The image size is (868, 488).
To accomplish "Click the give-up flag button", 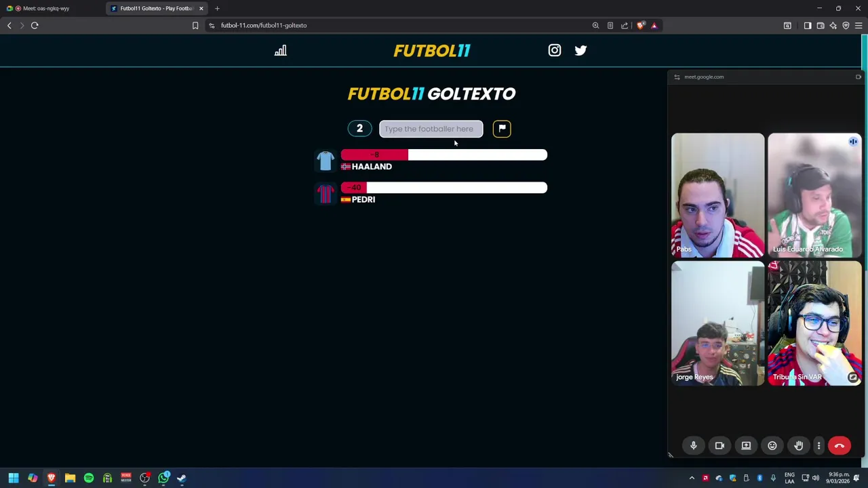I will point(502,128).
